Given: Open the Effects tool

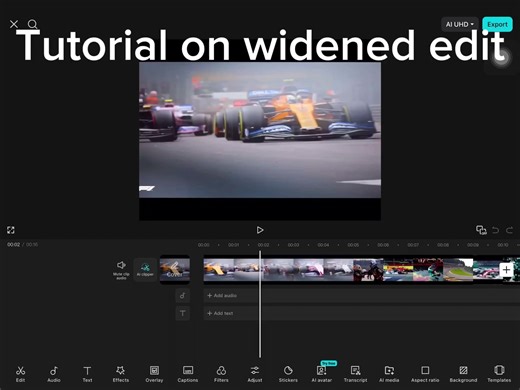Looking at the screenshot, I should (120, 374).
